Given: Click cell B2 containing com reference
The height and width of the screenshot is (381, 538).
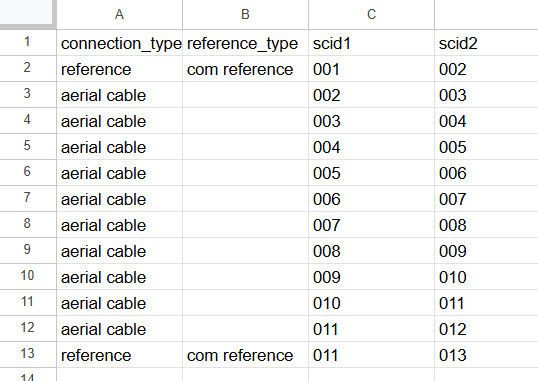Looking at the screenshot, I should point(245,69).
